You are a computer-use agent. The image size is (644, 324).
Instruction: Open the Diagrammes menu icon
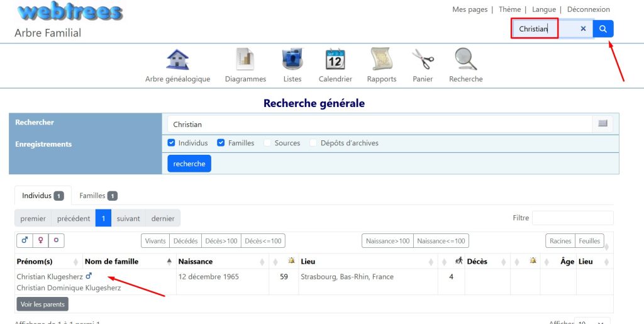(245, 60)
